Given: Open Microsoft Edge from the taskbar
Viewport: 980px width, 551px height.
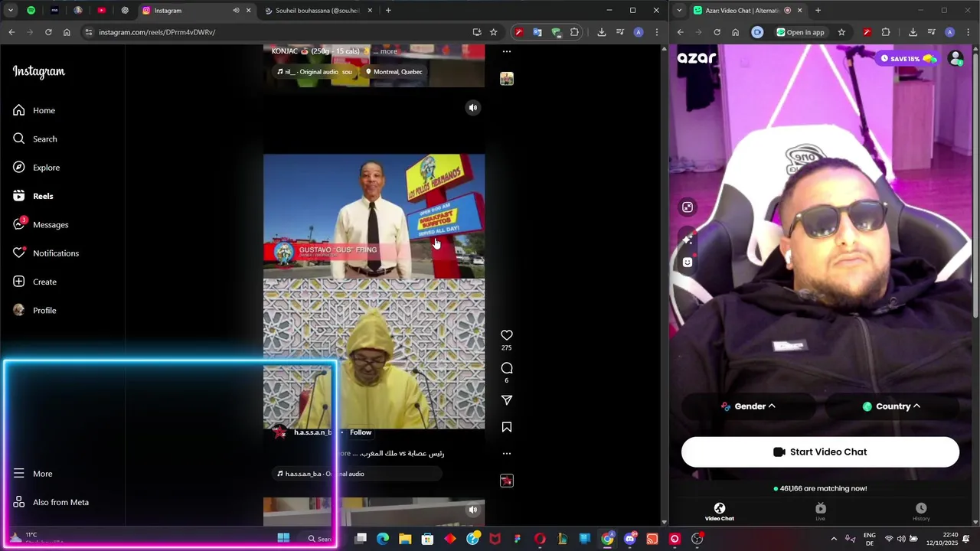Looking at the screenshot, I should (x=383, y=539).
